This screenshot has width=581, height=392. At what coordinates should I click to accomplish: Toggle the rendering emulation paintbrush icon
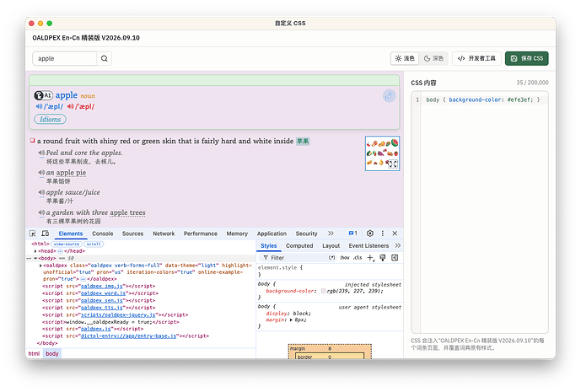382,257
